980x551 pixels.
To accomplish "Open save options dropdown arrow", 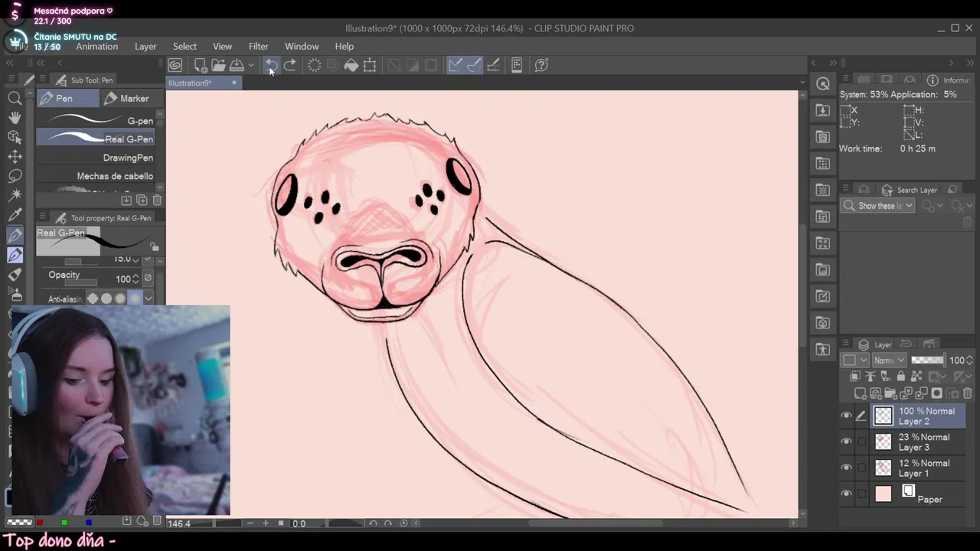I will pyautogui.click(x=250, y=65).
